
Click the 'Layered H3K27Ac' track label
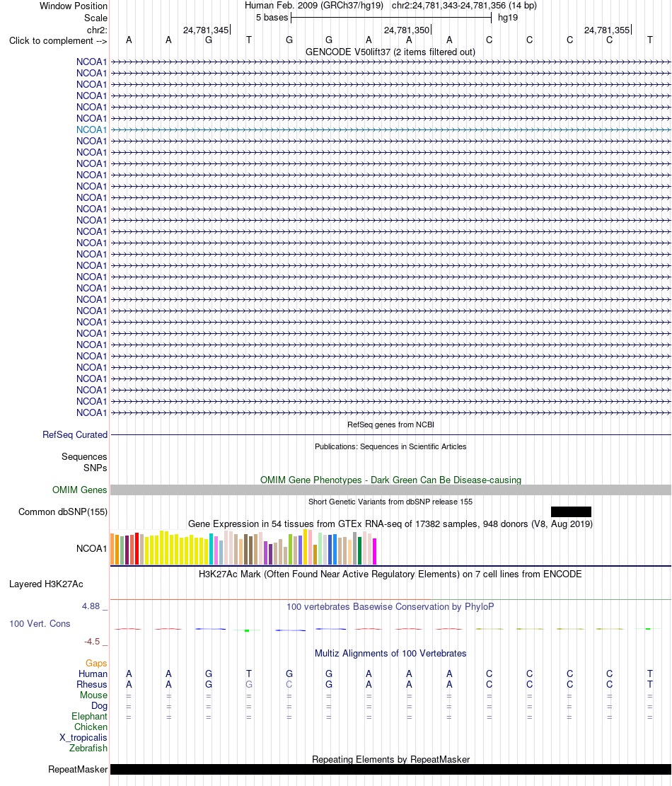coord(46,584)
